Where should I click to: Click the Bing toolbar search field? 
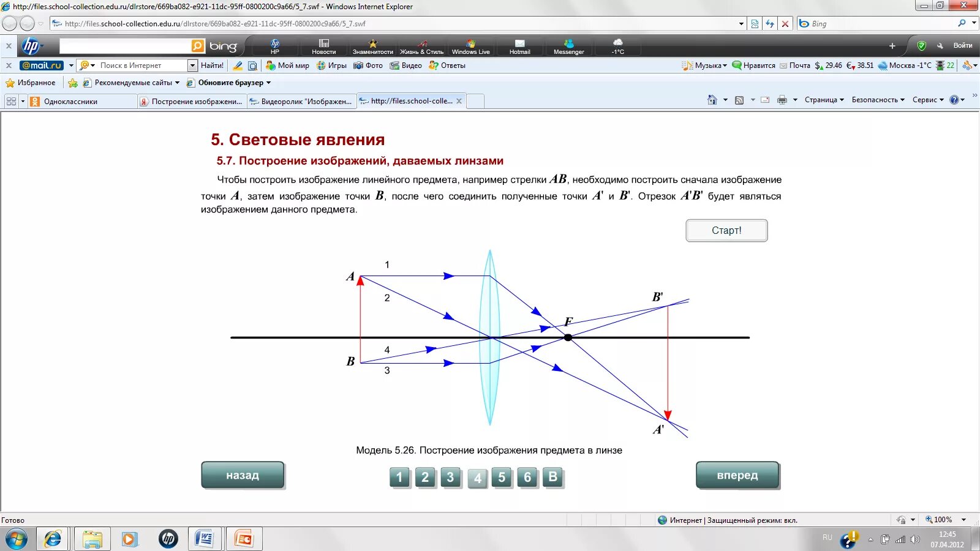(x=125, y=46)
